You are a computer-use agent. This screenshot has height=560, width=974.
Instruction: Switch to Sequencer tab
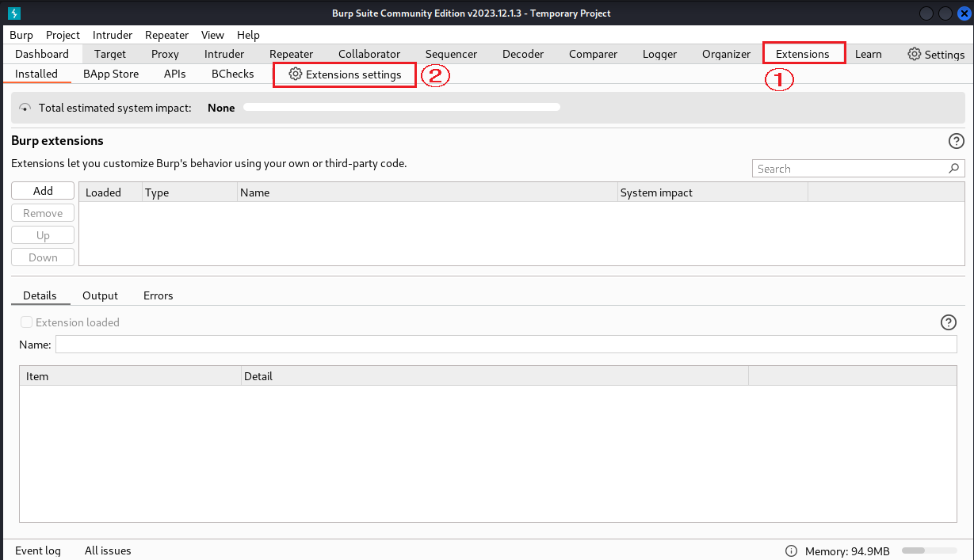pyautogui.click(x=451, y=54)
